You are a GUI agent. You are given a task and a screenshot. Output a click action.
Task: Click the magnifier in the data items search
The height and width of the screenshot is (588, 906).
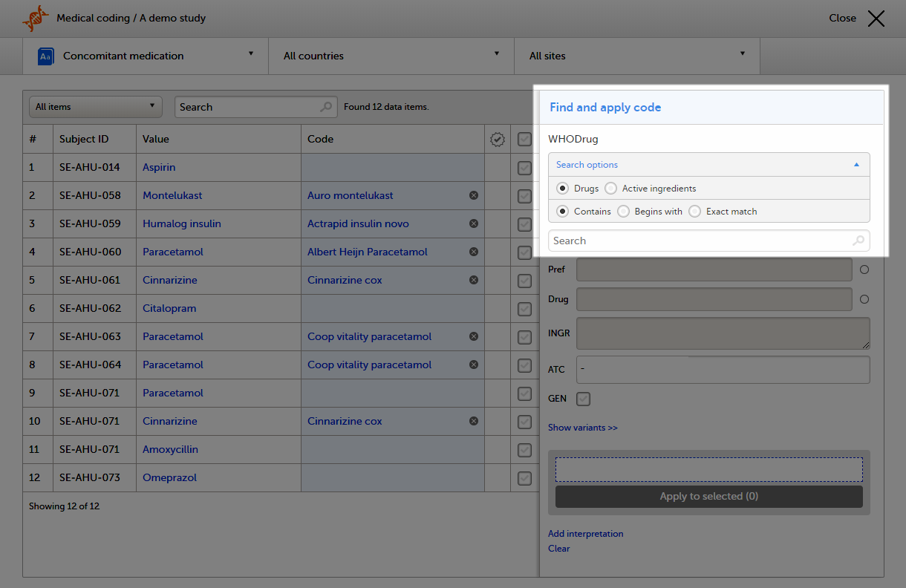(326, 107)
